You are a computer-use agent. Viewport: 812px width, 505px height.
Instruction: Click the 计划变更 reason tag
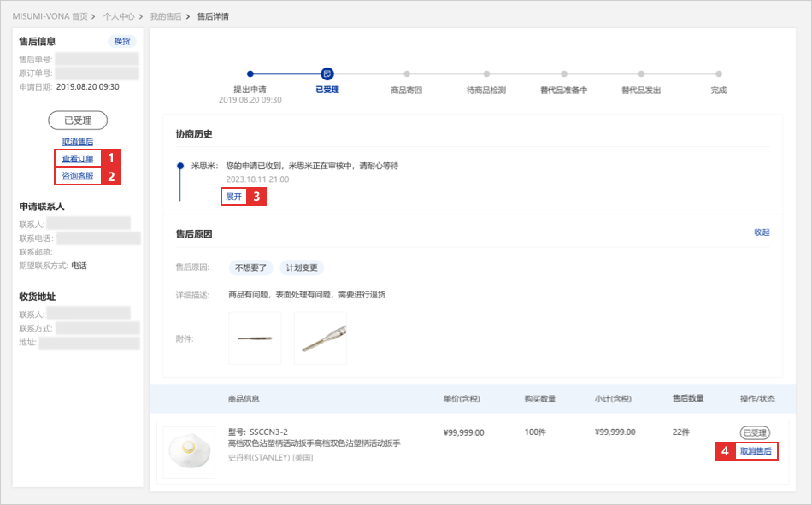coord(302,267)
